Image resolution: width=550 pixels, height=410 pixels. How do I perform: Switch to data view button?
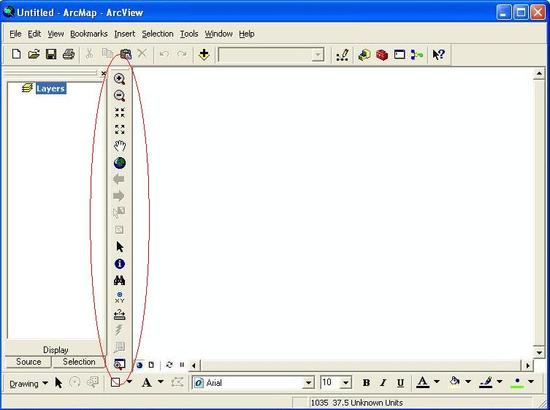click(140, 365)
